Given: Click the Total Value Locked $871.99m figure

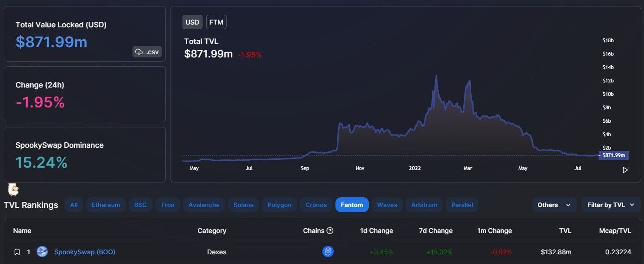Looking at the screenshot, I should (51, 42).
